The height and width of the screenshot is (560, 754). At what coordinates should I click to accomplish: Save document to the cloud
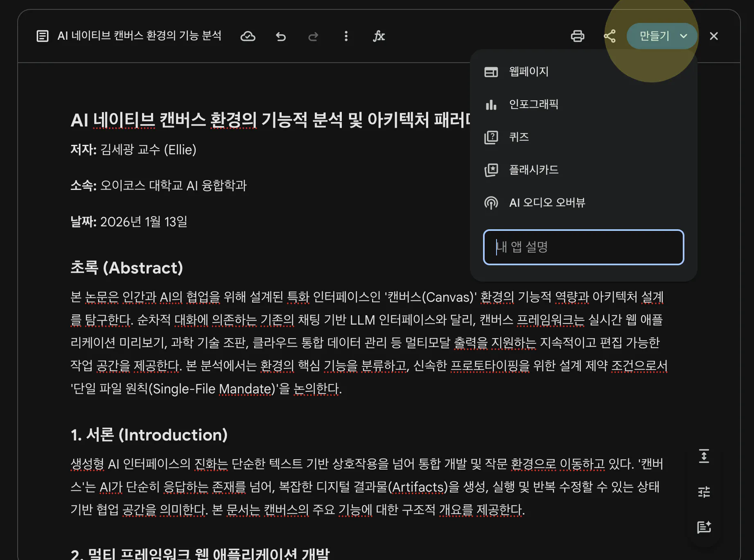[x=248, y=36]
